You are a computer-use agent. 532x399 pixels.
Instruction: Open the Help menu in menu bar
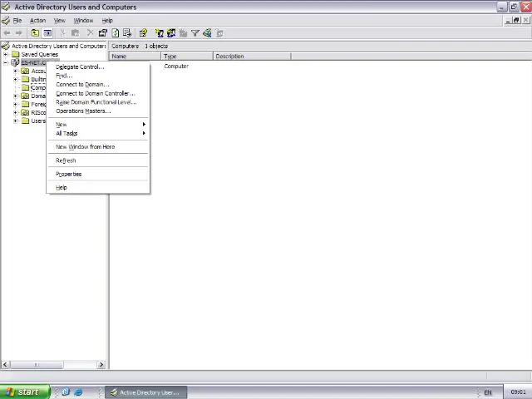coord(107,20)
